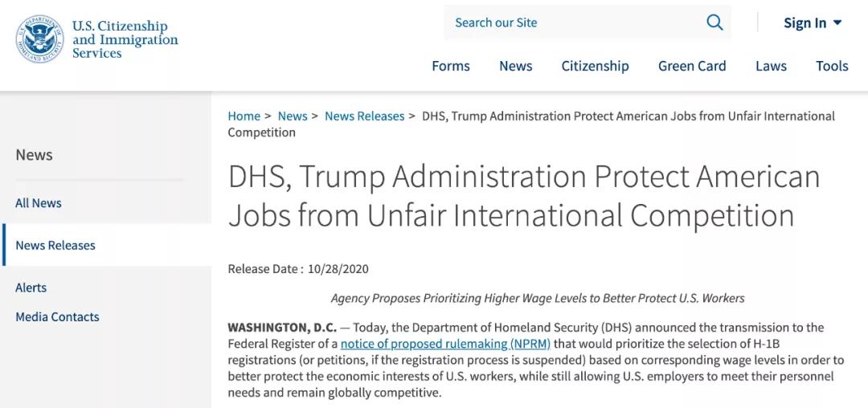Image resolution: width=868 pixels, height=408 pixels.
Task: Click the News breadcrumb link
Action: pyautogui.click(x=293, y=116)
